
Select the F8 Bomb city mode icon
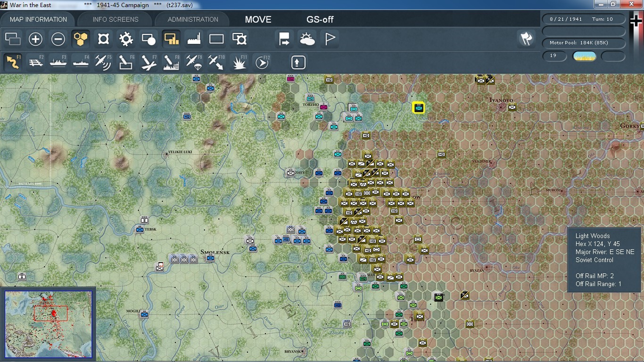point(171,62)
